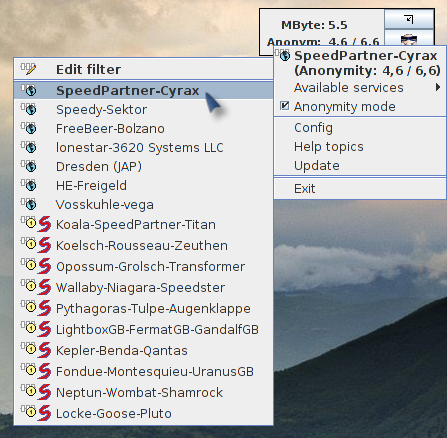Open Help topics menu entry
The width and height of the screenshot is (447, 438).
coord(360,147)
